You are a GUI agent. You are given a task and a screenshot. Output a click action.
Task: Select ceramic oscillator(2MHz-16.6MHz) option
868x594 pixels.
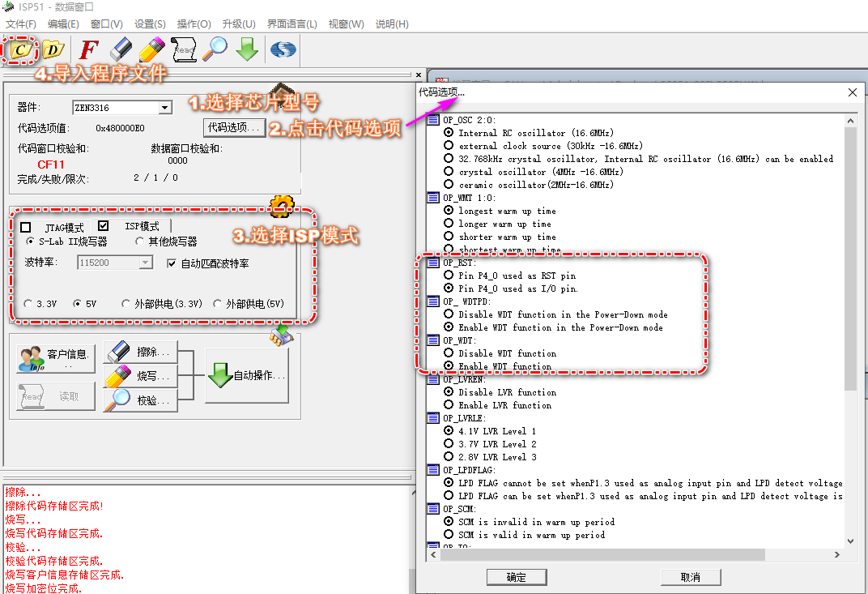[449, 184]
